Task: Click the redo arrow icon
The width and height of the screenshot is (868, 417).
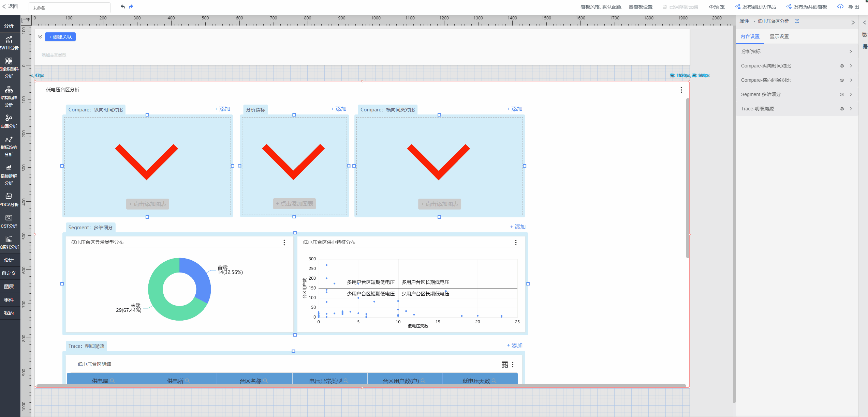Action: point(131,7)
